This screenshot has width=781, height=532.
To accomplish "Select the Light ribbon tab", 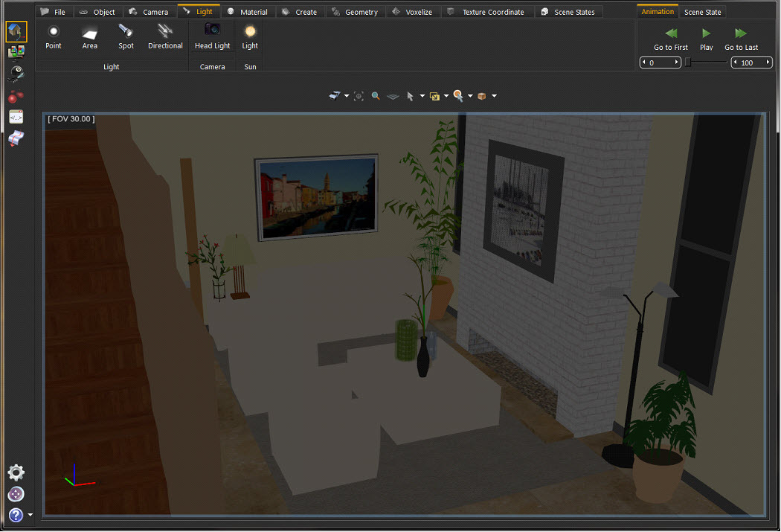I will click(199, 11).
